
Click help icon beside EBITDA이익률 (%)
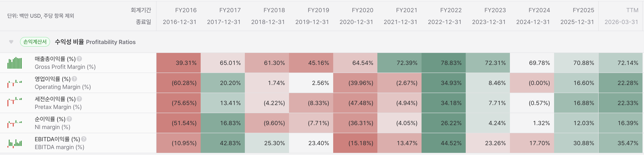point(84,139)
